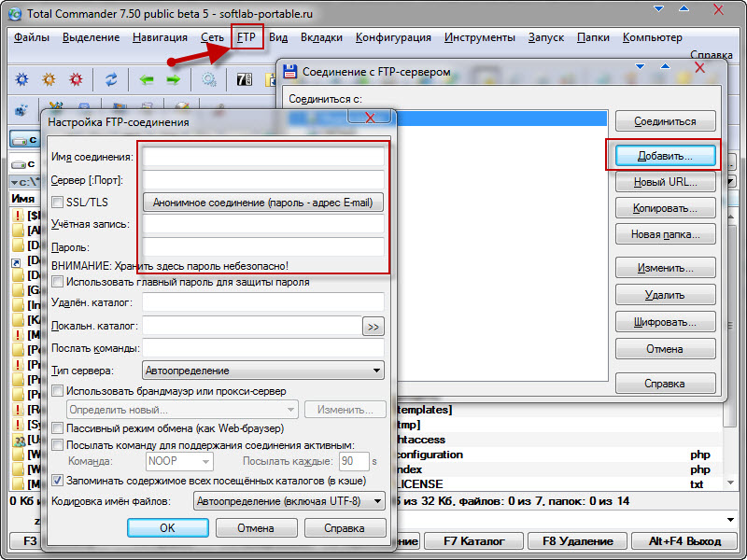Click the Alt+F4 Выход button
747x560 pixels.
pyautogui.click(x=684, y=541)
